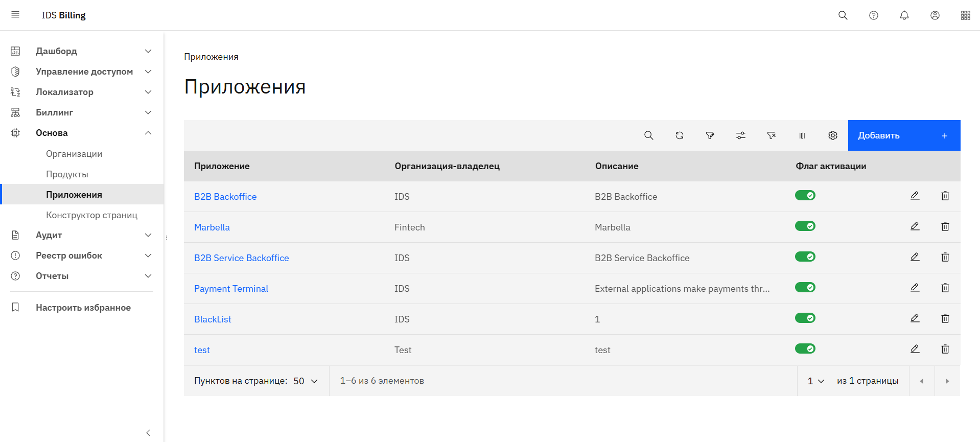Open the table filter funnel icon

pyautogui.click(x=710, y=135)
